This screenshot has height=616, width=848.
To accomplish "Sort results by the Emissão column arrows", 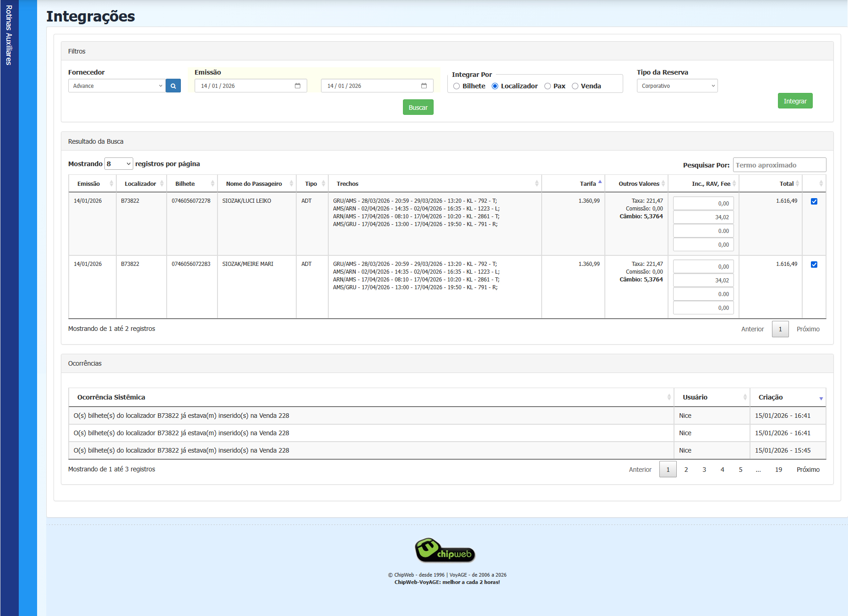I will 111,184.
